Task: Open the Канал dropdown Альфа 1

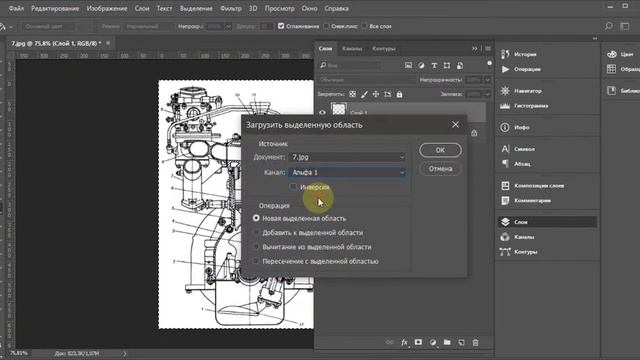Action: 347,173
